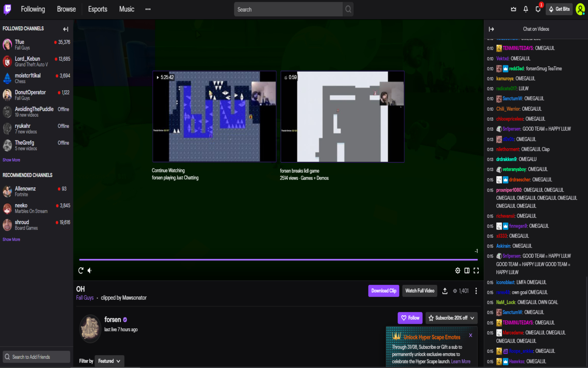Open the Twitch home logo

[x=7, y=9]
